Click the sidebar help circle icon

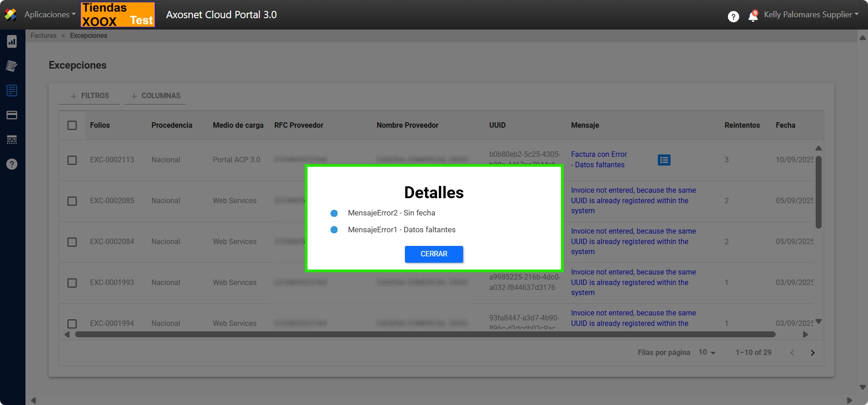(12, 164)
